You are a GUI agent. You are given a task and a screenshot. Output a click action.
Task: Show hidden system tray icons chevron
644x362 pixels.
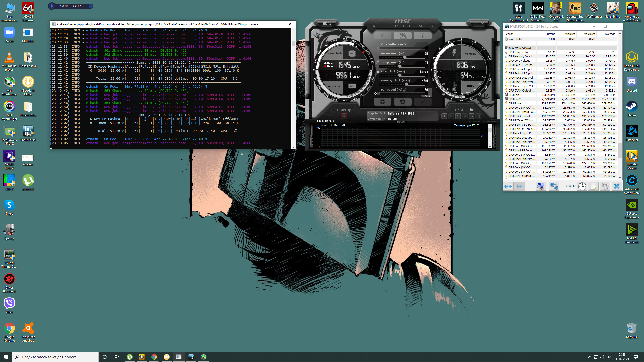590,357
